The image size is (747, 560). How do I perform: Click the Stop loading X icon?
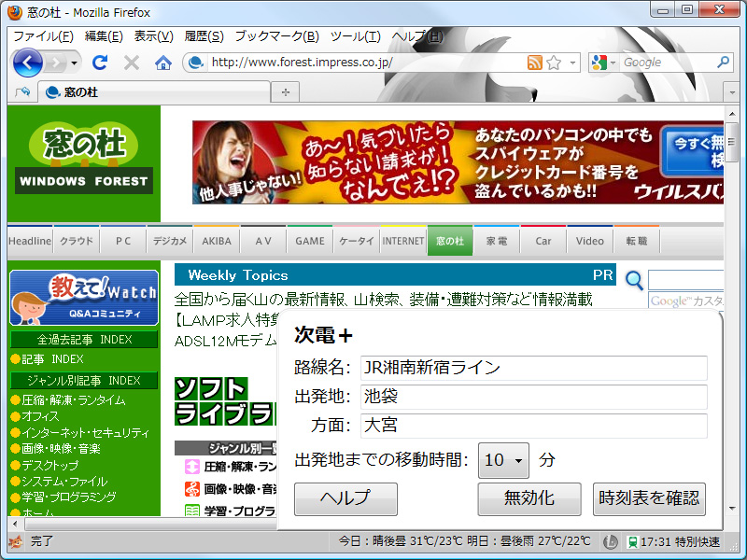(131, 63)
